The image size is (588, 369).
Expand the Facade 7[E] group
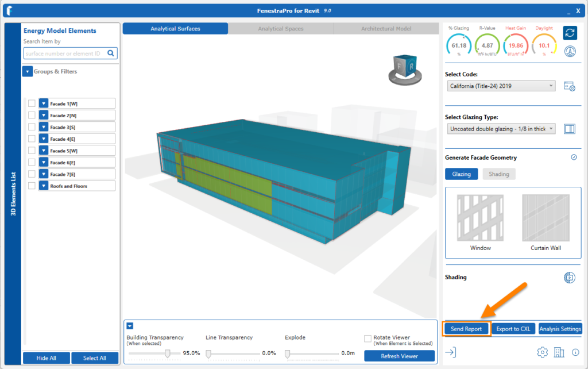tap(44, 174)
